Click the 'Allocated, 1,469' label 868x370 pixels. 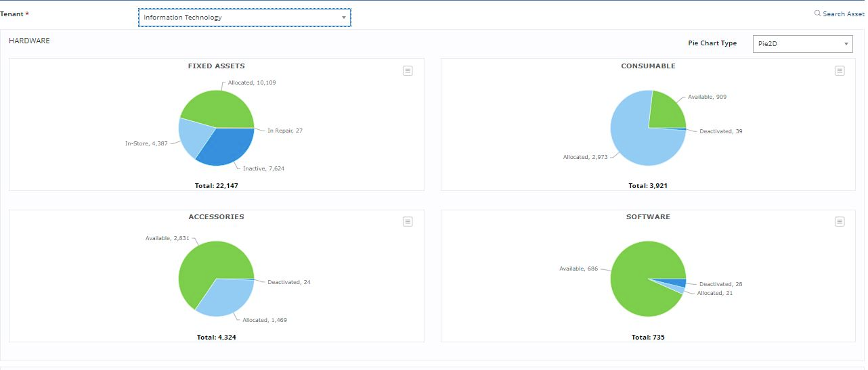click(265, 320)
